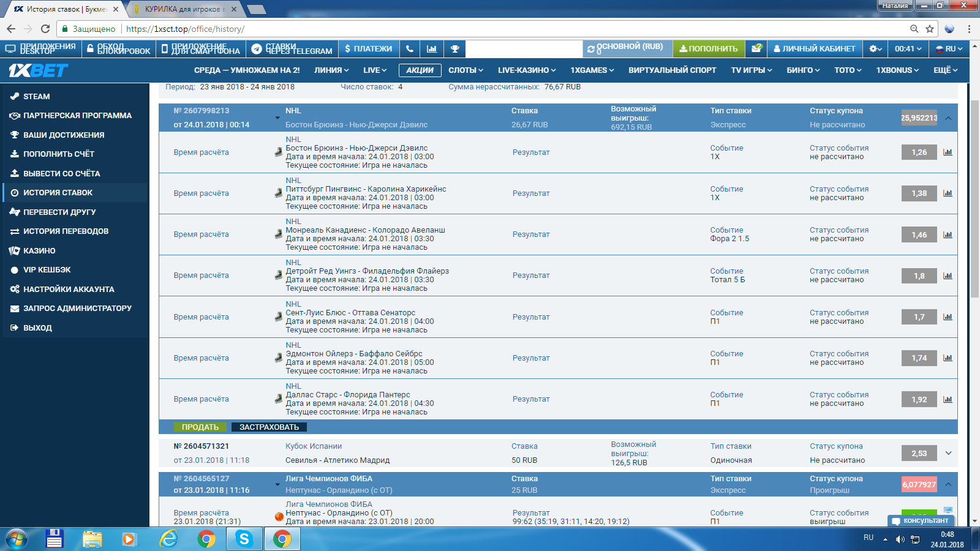Open the Skype taskbar icon
Image resolution: width=980 pixels, height=551 pixels.
click(x=244, y=539)
